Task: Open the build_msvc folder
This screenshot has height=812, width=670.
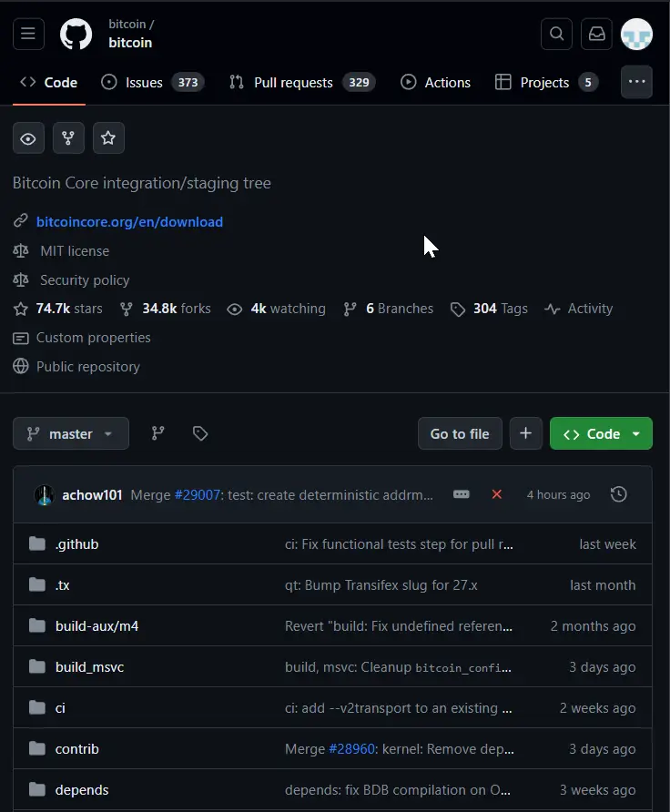Action: (x=89, y=667)
